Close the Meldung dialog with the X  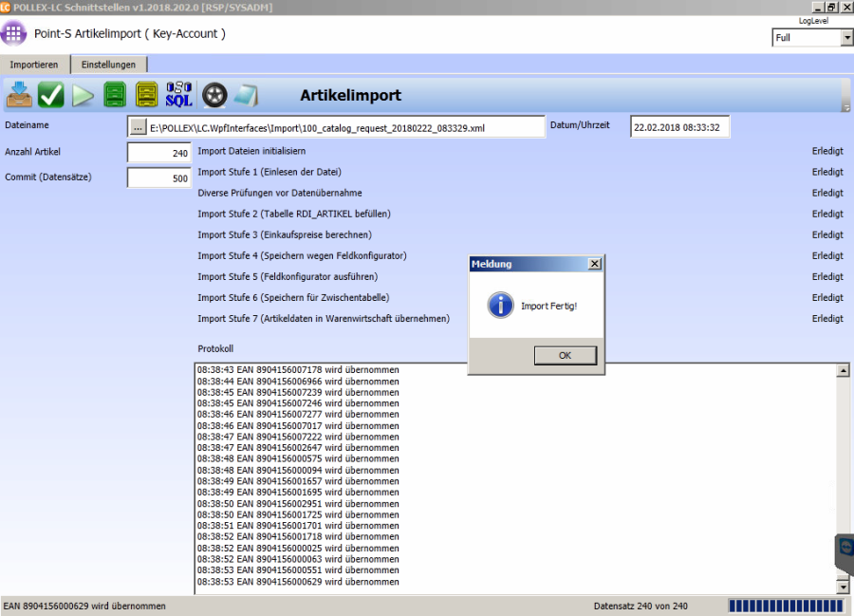(594, 264)
